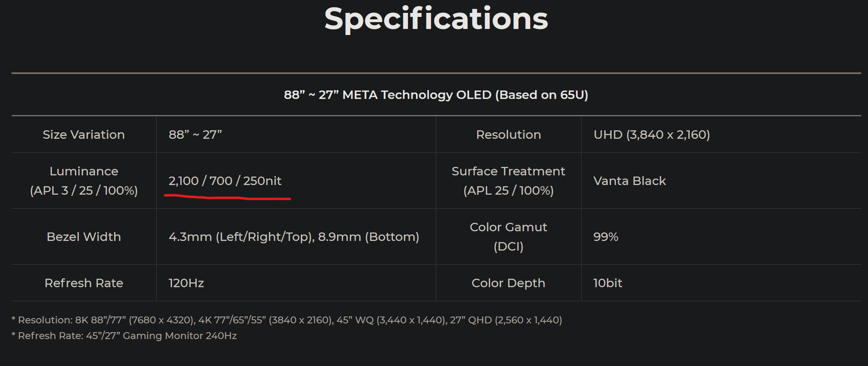
Task: Select the Resolution label cell
Action: point(509,135)
